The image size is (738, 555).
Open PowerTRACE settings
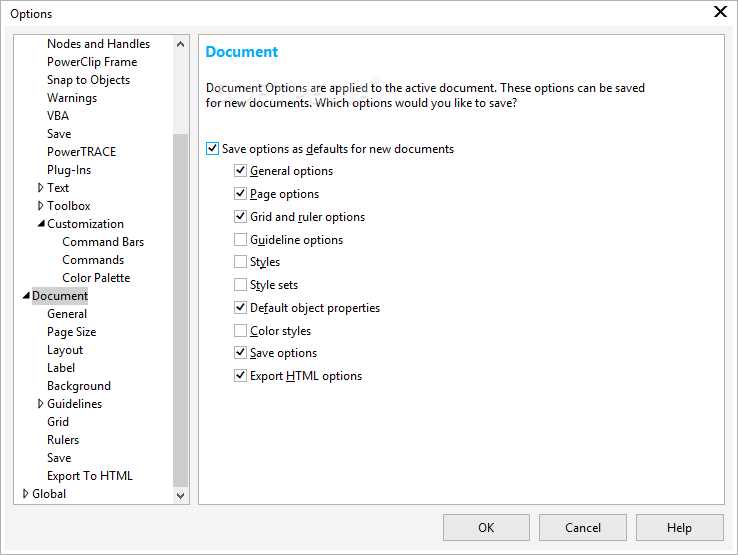click(81, 152)
